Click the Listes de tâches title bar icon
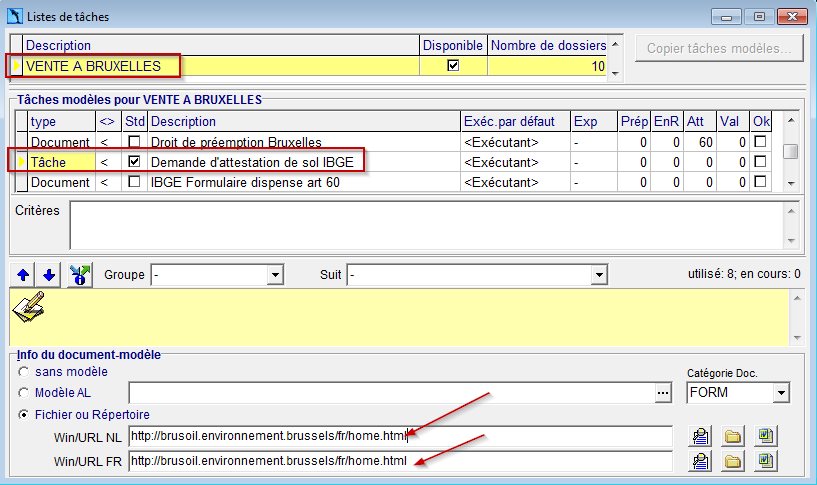 (x=15, y=16)
